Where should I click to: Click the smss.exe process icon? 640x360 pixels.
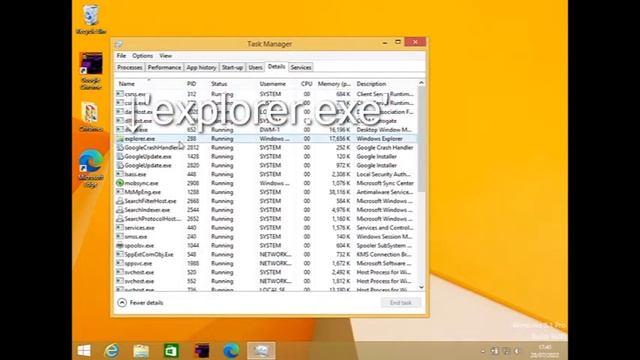pos(120,236)
